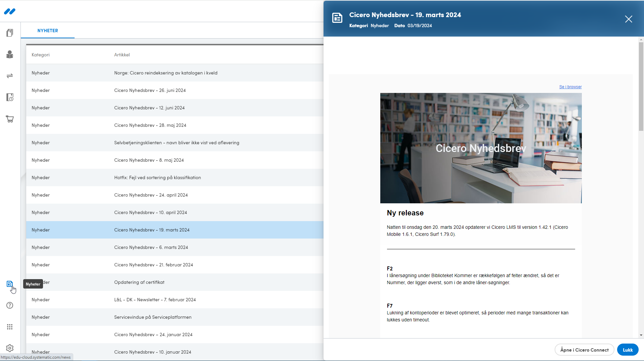
Task: Open 'Norge: Cicero reindeksering av katalogen i kveld'
Action: point(175,73)
